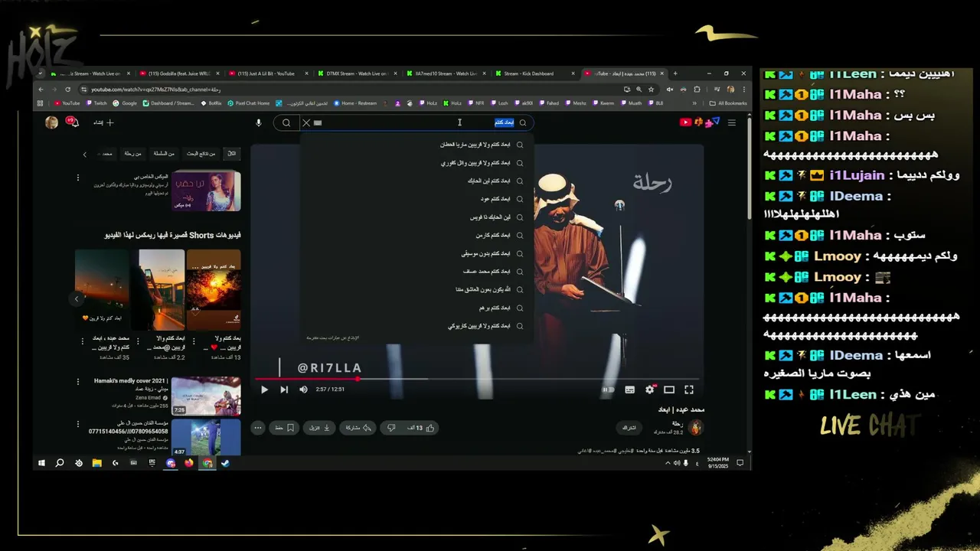Screen dimensions: 980x551
Task: Open the three-dot more actions button
Action: click(258, 428)
